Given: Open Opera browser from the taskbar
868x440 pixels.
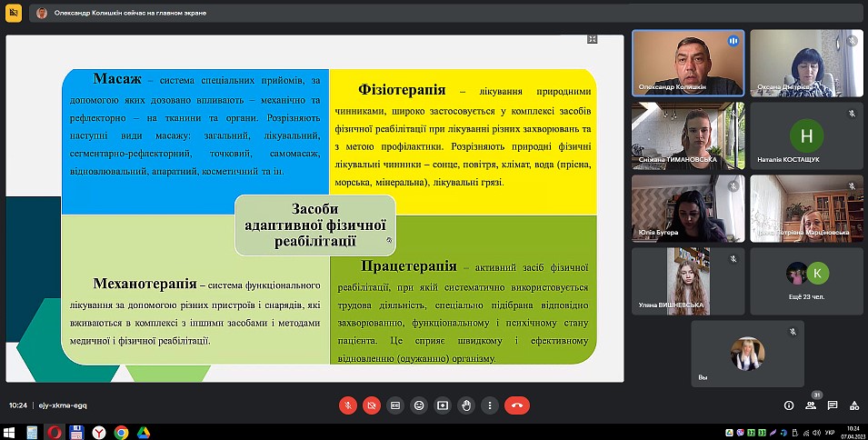Looking at the screenshot, I should (55, 433).
